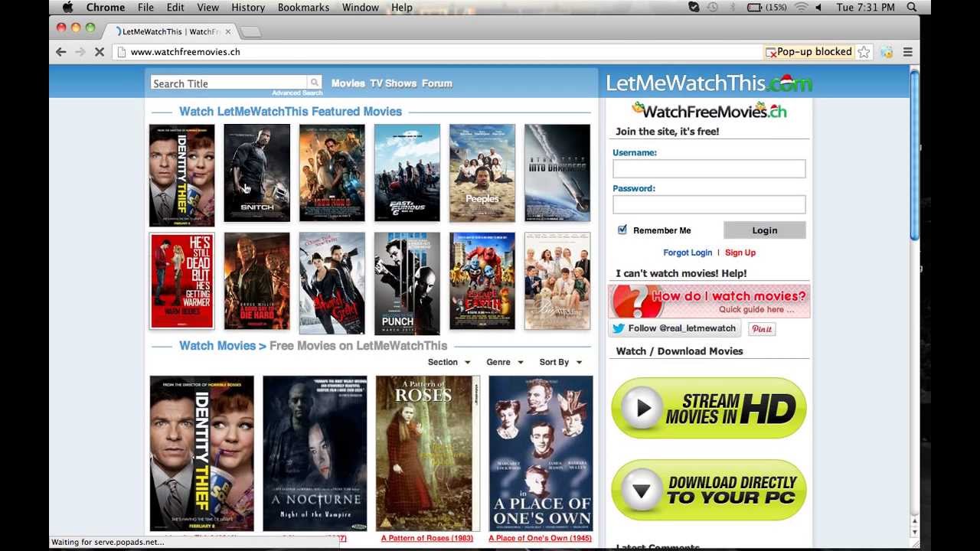Expand the Sort By dropdown
The width and height of the screenshot is (980, 551).
pyautogui.click(x=560, y=362)
